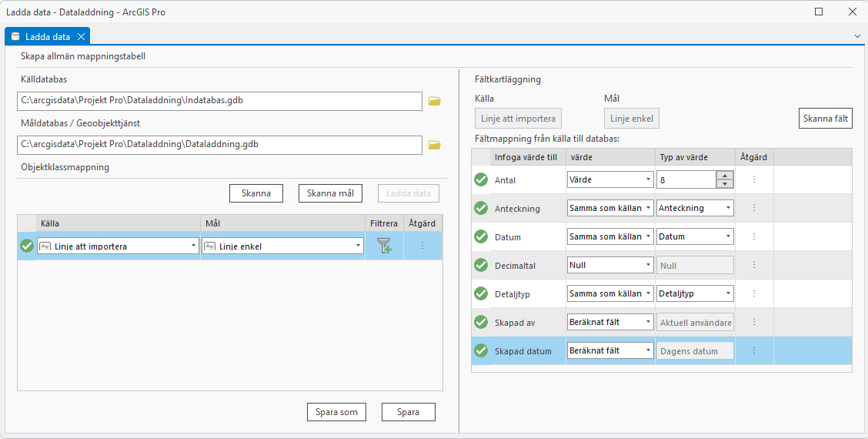Open Åtgärd menu for Skapad datum field
Image resolution: width=868 pixels, height=439 pixels.
click(754, 350)
